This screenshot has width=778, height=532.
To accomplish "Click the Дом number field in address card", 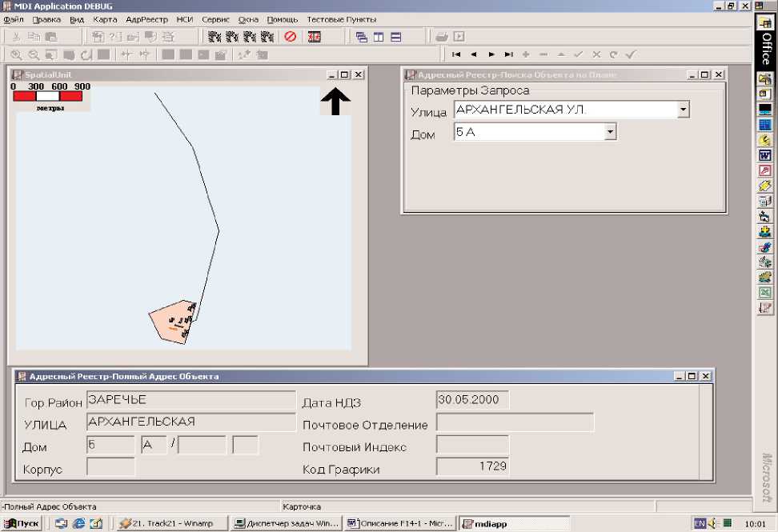I will 110,445.
